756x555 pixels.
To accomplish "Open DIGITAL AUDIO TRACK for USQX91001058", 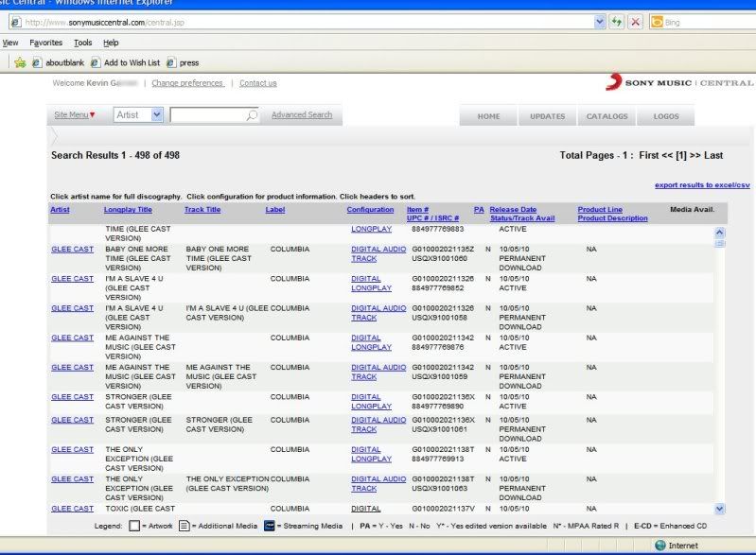I will point(378,313).
